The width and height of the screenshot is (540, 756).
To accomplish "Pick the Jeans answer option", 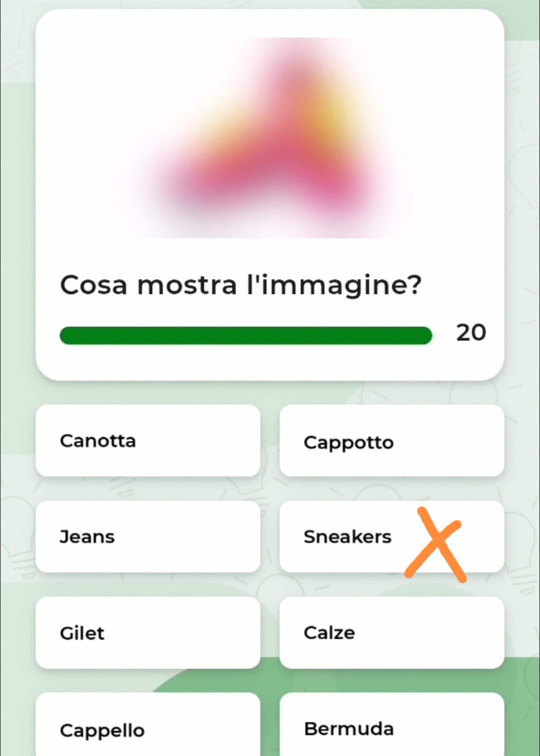I will pos(147,536).
